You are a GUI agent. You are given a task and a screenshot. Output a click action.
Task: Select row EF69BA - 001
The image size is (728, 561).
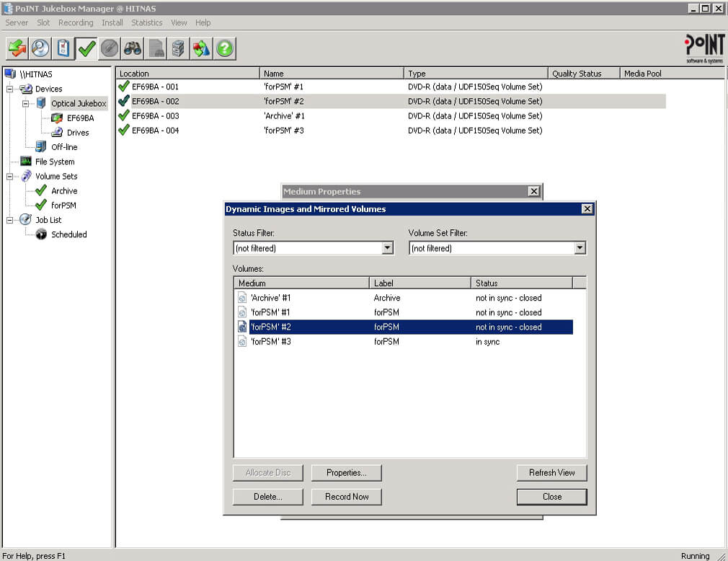tap(391, 87)
